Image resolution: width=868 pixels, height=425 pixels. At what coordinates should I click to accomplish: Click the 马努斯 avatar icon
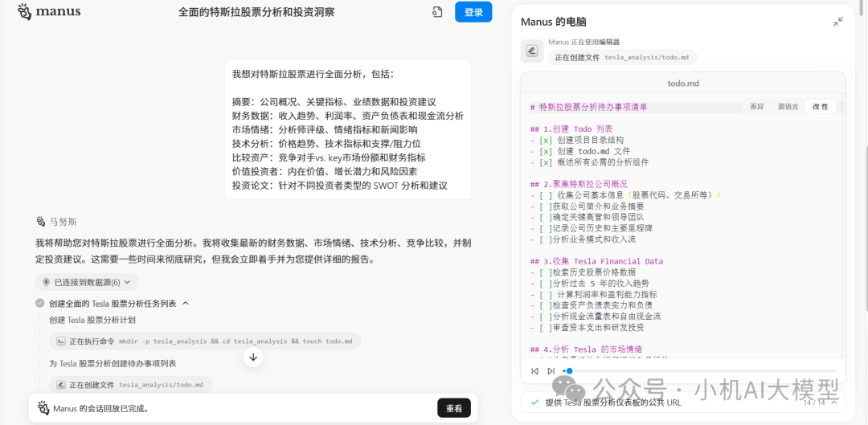point(40,222)
